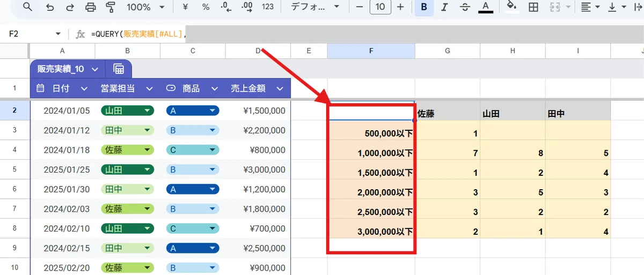
Task: Open the 商品 column header dropdown
Action: click(214, 88)
